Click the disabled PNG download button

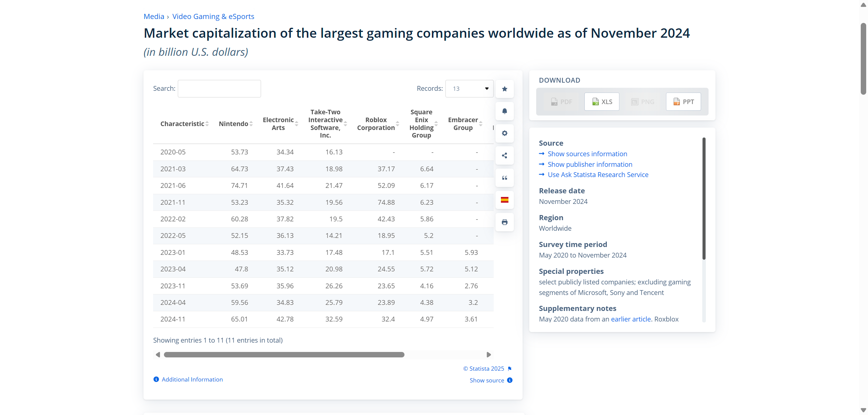643,102
